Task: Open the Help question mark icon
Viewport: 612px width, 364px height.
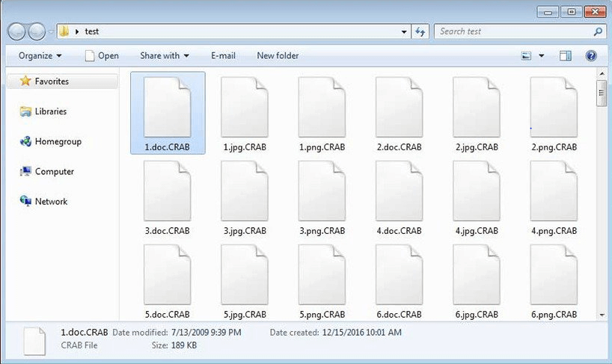Action: [x=591, y=56]
